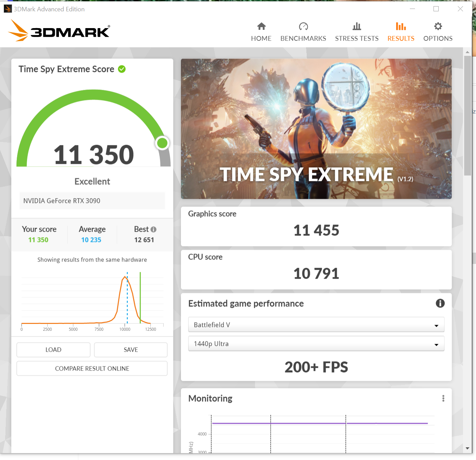The image size is (476, 460).
Task: Click the Monitoring section heading
Action: (210, 398)
